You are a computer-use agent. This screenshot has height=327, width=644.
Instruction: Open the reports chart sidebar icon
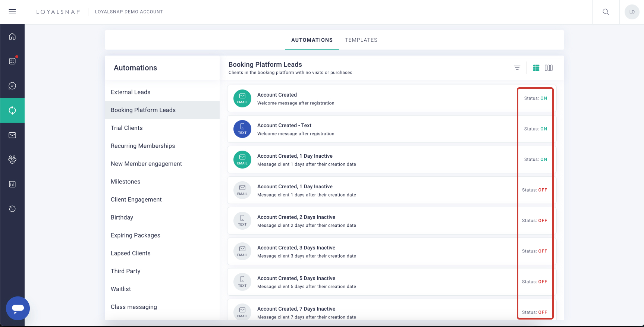[12, 184]
